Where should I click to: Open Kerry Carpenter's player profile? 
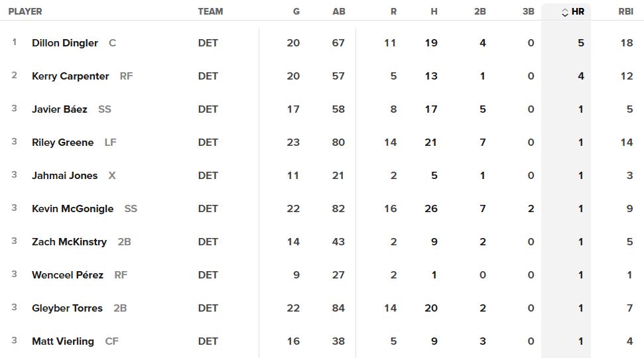coord(70,76)
